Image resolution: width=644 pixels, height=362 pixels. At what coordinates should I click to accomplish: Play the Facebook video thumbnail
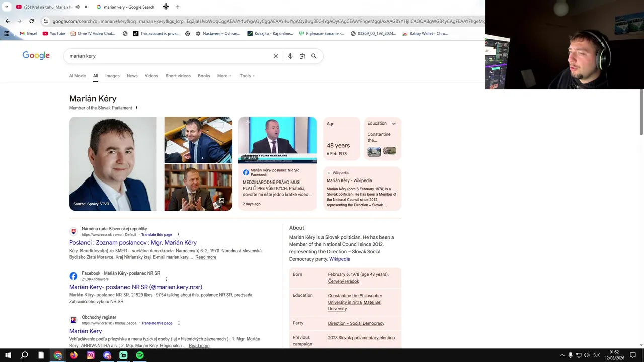(278, 140)
